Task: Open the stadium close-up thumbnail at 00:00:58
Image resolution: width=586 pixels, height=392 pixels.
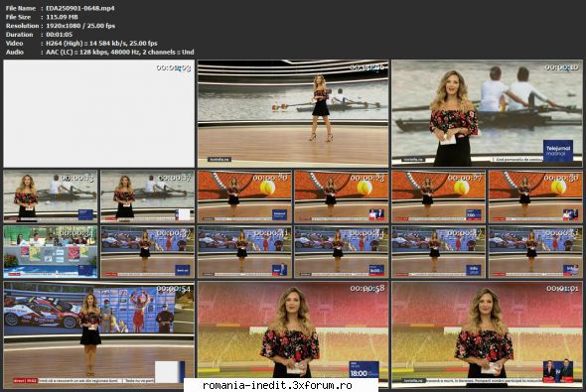Action: pos(293,334)
